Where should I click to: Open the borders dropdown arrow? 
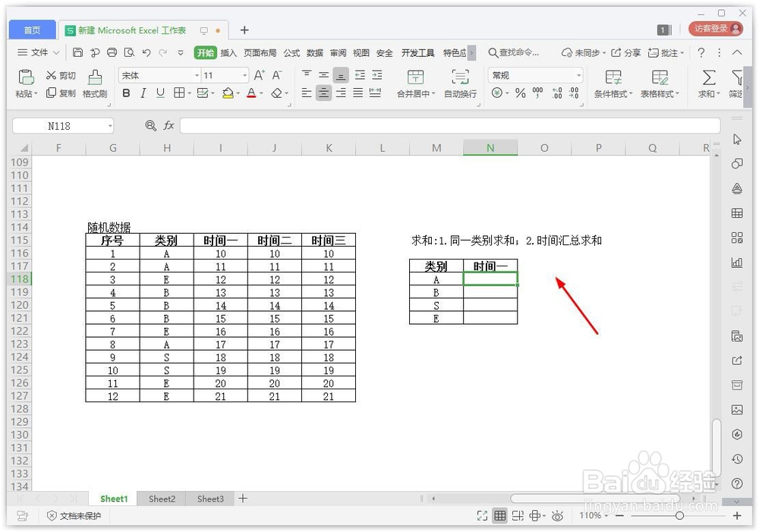[190, 93]
